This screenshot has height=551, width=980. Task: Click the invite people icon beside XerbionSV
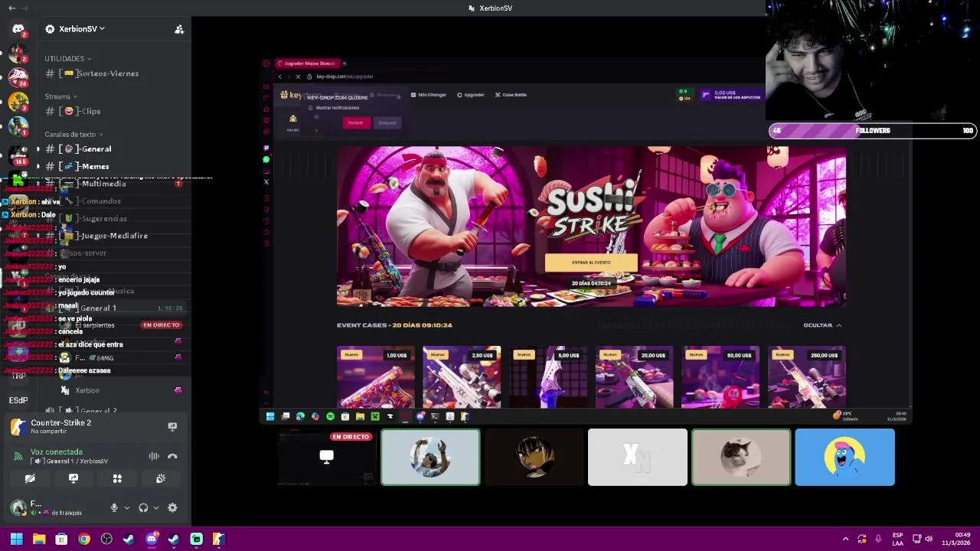pyautogui.click(x=179, y=29)
